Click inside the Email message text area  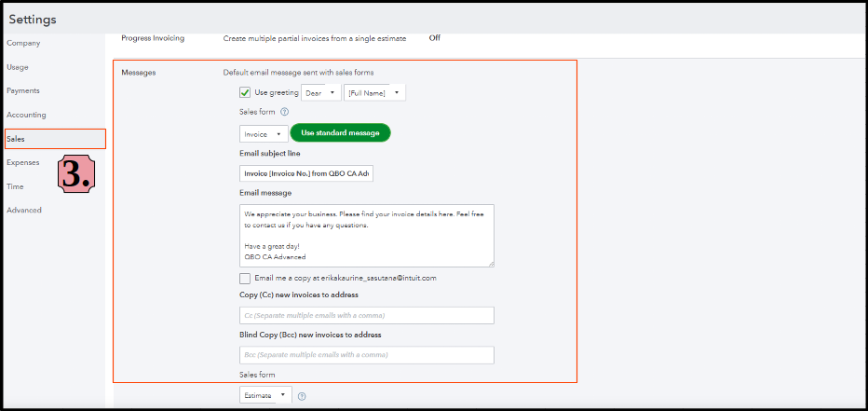(x=367, y=236)
